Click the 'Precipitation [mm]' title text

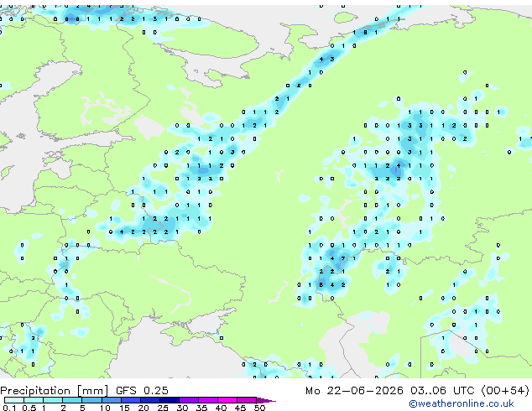click(x=55, y=391)
